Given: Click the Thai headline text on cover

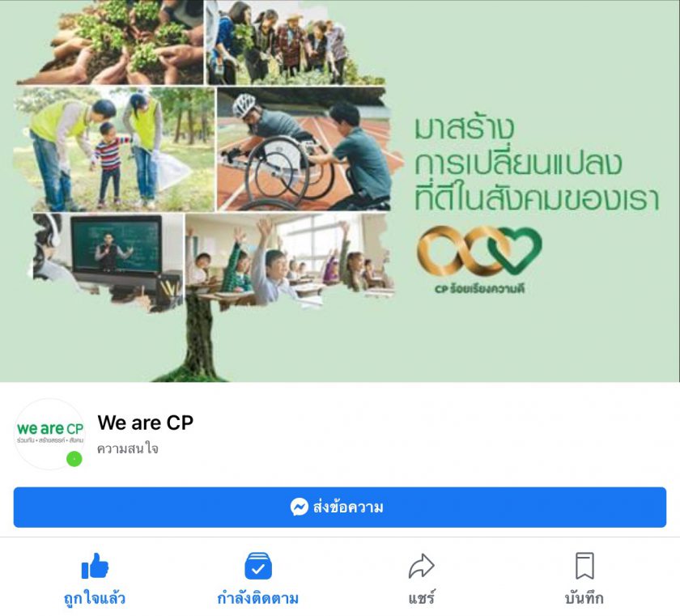Looking at the screenshot, I should pos(537,165).
